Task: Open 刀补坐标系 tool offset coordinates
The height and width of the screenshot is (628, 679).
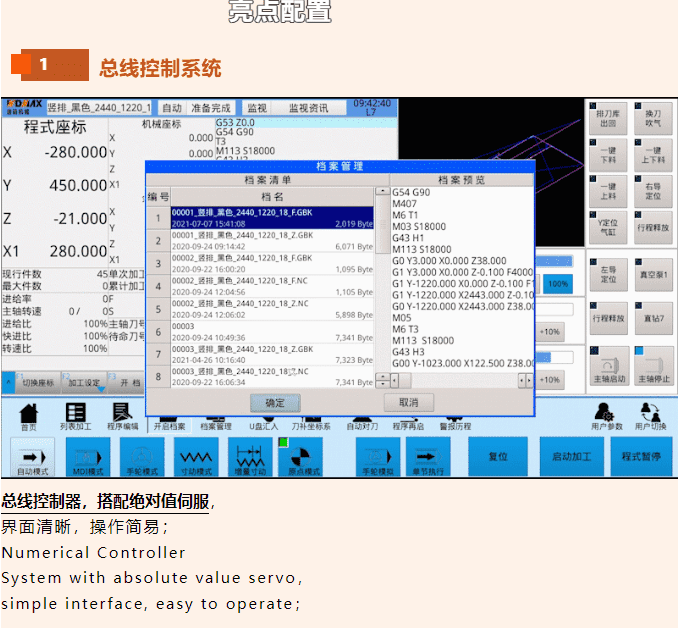Action: tap(311, 426)
